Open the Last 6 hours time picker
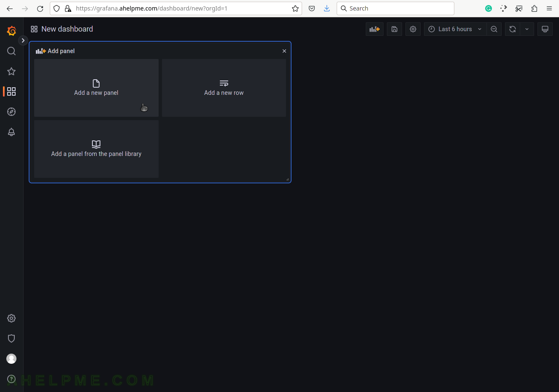559x392 pixels. pos(455,29)
